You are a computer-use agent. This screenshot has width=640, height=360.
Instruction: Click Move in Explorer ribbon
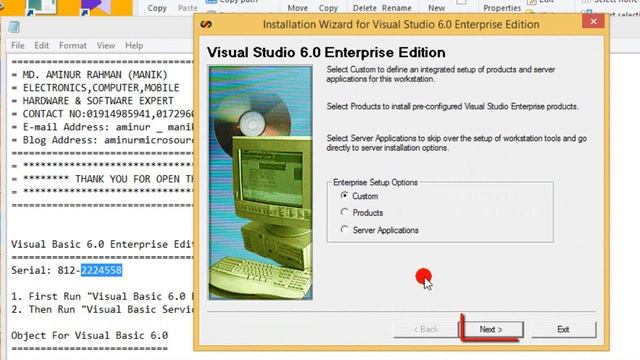click(x=298, y=8)
